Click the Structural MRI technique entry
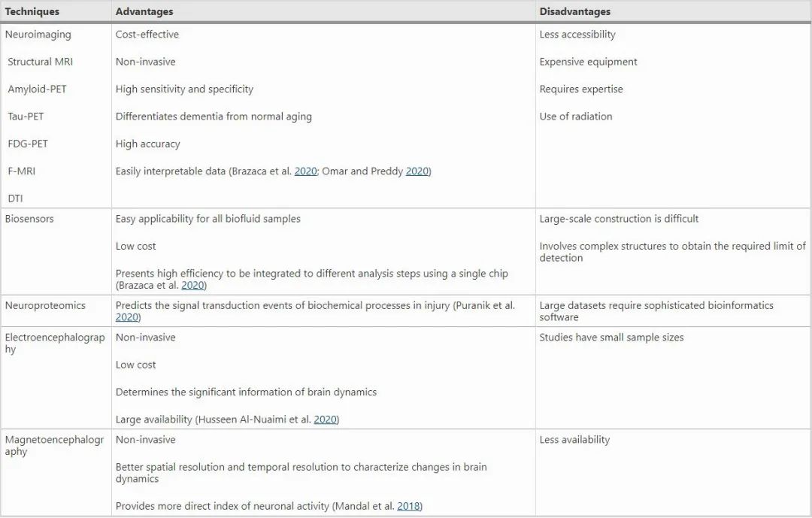The height and width of the screenshot is (518, 812). click(x=41, y=62)
